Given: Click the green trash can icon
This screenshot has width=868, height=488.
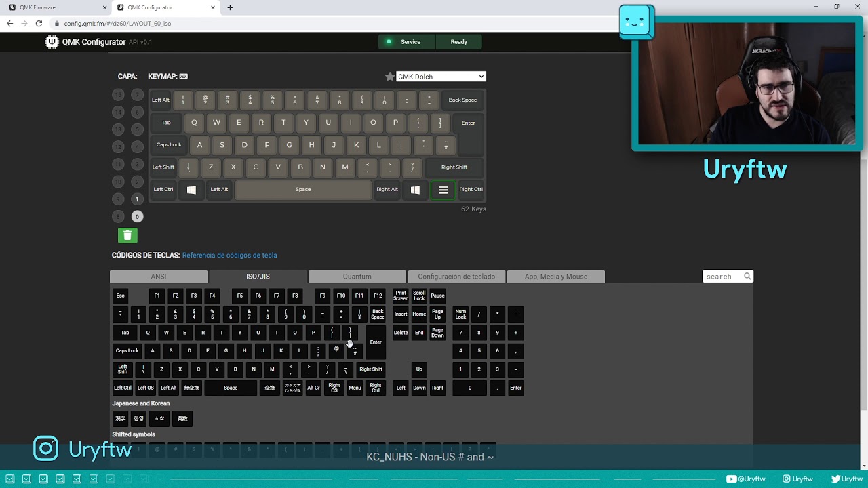Looking at the screenshot, I should tap(127, 235).
